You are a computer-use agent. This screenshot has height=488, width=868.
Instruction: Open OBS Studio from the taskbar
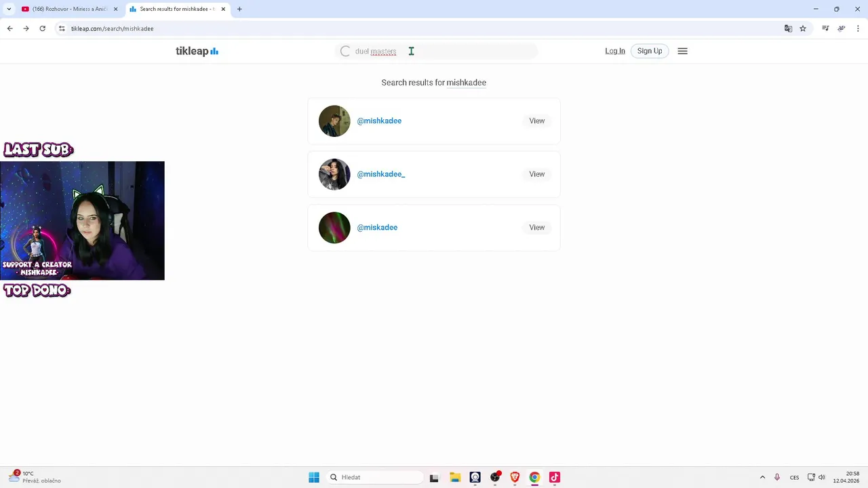tap(495, 477)
